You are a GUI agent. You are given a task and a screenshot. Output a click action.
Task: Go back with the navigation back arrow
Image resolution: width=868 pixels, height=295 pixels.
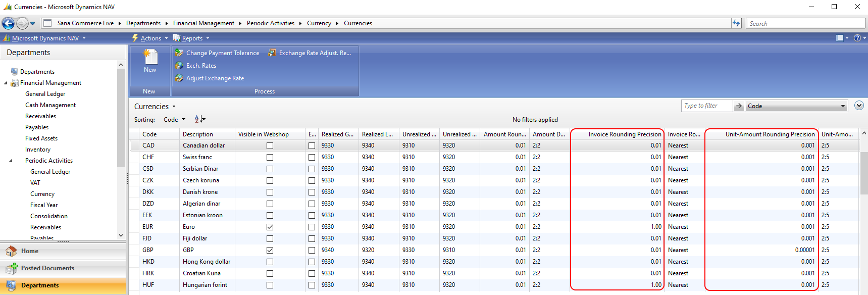click(8, 23)
